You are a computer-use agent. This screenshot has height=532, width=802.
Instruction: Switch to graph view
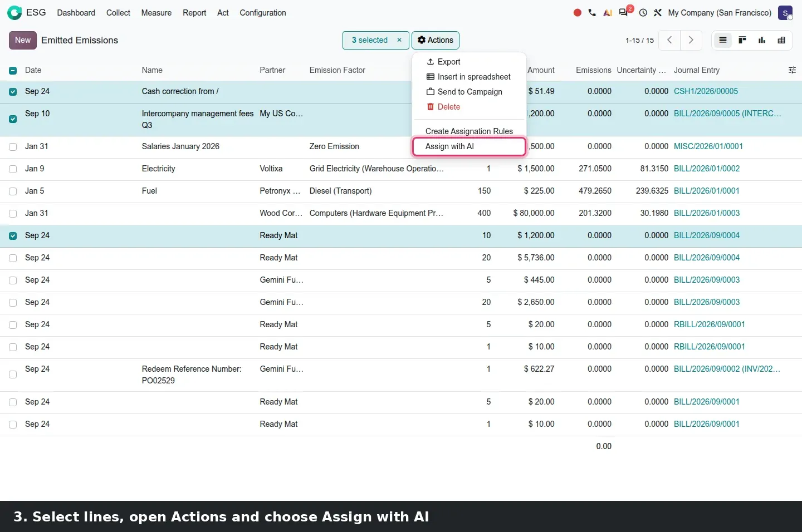(762, 40)
